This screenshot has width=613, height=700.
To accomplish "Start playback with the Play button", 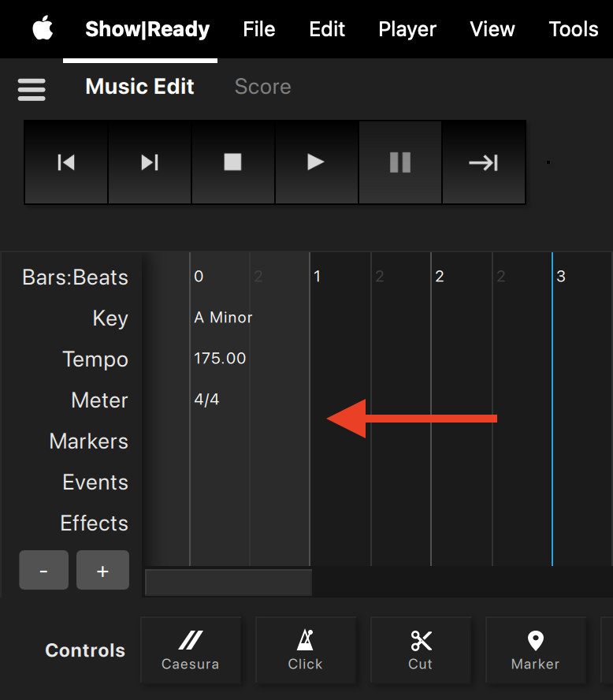I will 316,162.
